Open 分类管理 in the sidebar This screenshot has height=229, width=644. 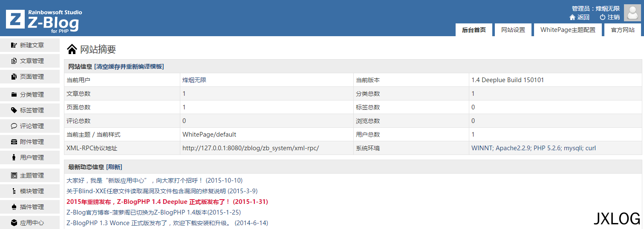30,94
